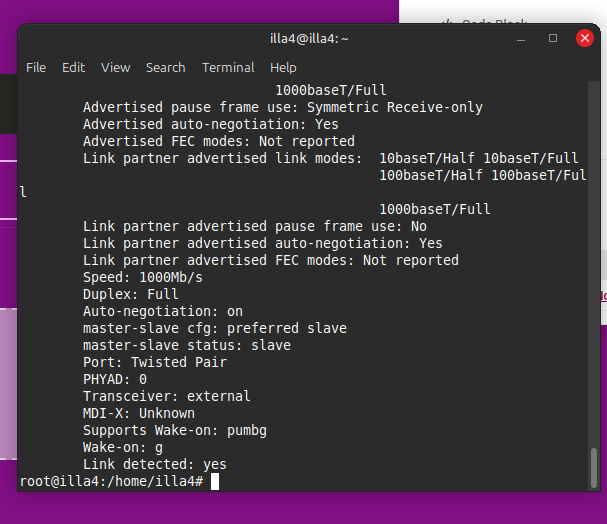Open the View menu in terminal
Screen dimensions: 607x524
click(x=115, y=67)
